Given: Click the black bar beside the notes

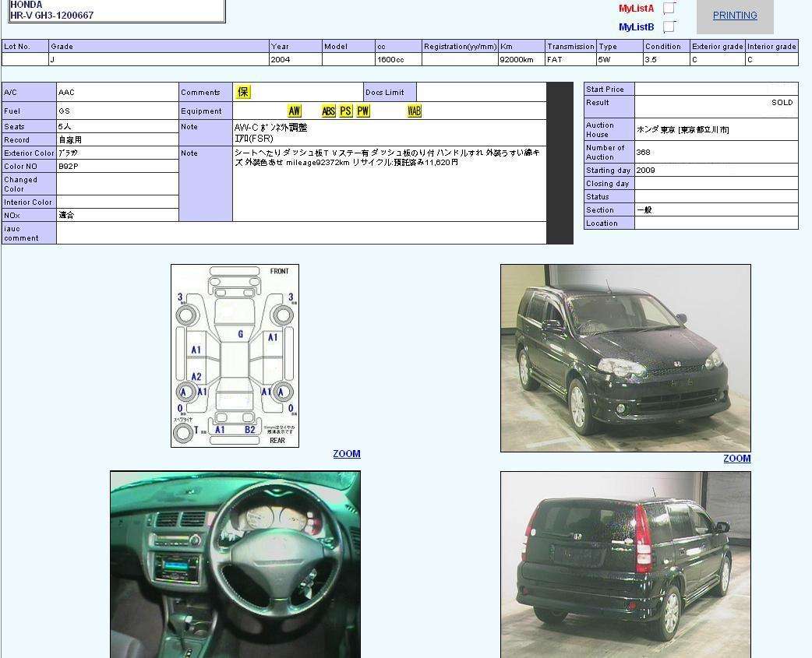Looking at the screenshot, I should tap(560, 163).
